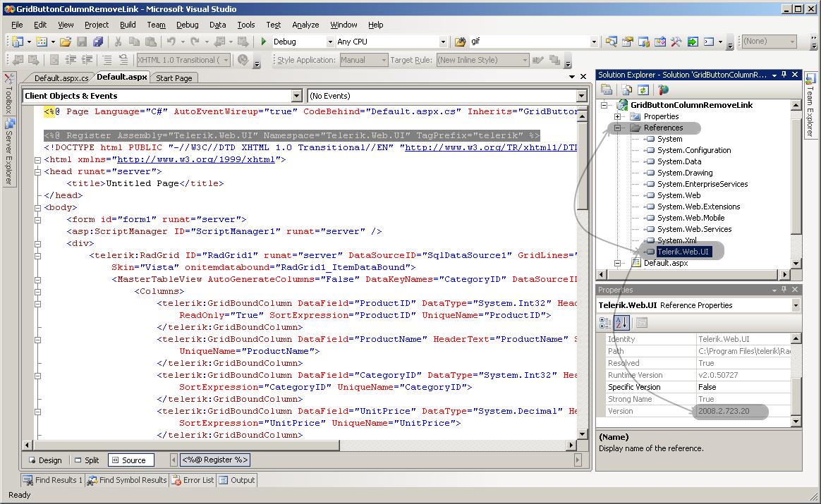The image size is (821, 504).
Task: Pin the Solution Explorer panel
Action: [784, 75]
